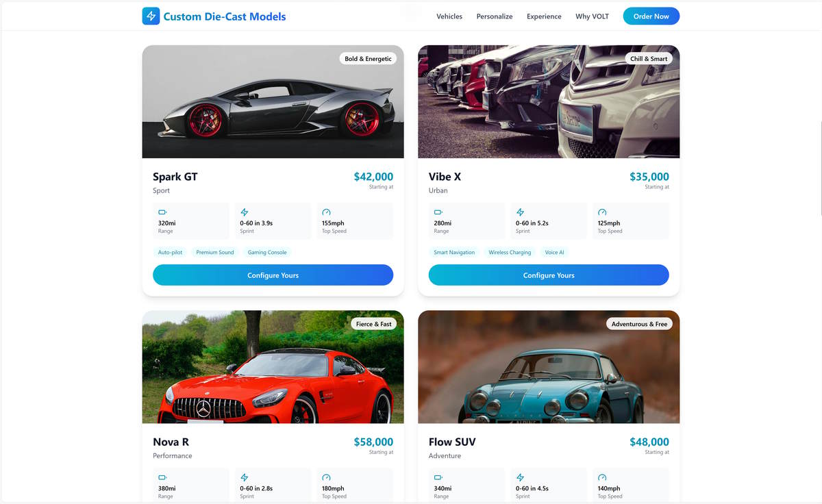Click the lightning bolt logo icon
Viewport: 822px width, 504px height.
click(x=151, y=16)
